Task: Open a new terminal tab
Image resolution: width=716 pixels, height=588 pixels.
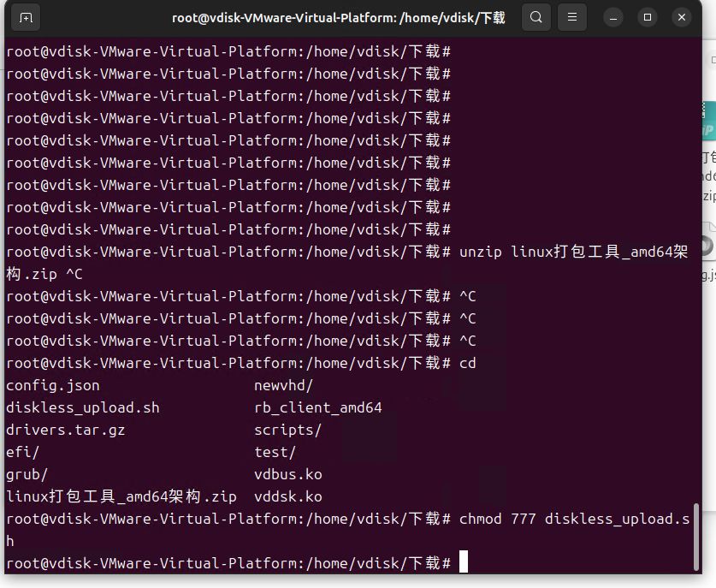Action: coord(27,17)
